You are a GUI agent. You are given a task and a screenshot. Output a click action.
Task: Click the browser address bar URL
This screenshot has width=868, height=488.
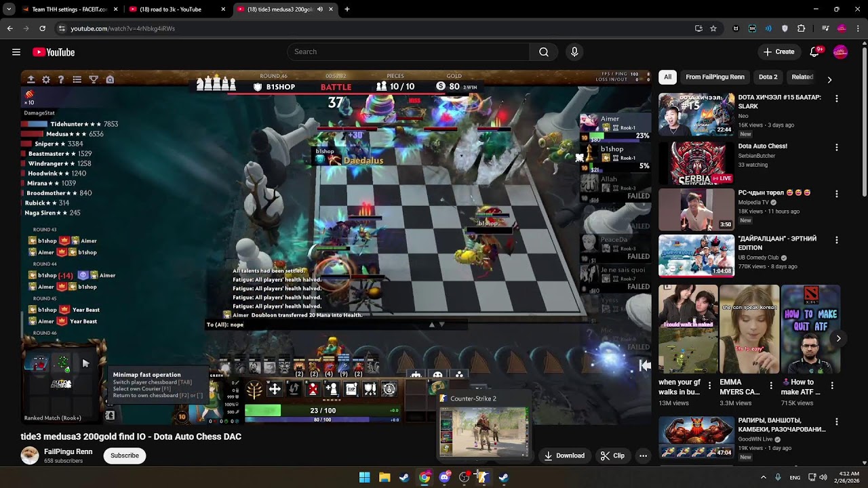point(123,28)
